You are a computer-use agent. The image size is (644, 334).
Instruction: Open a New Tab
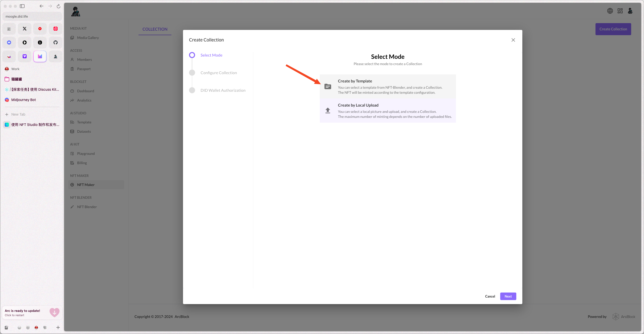pyautogui.click(x=18, y=114)
